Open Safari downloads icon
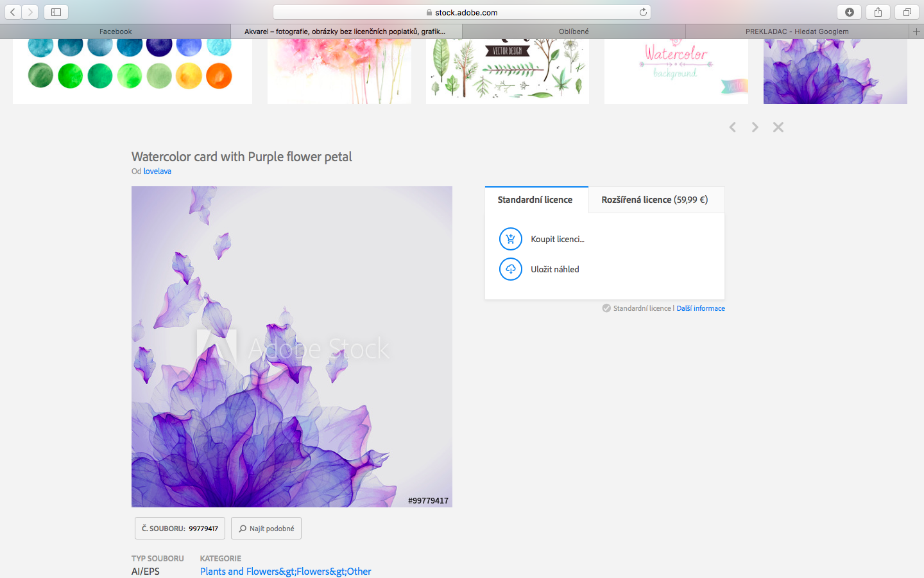This screenshot has height=578, width=924. 849,12
